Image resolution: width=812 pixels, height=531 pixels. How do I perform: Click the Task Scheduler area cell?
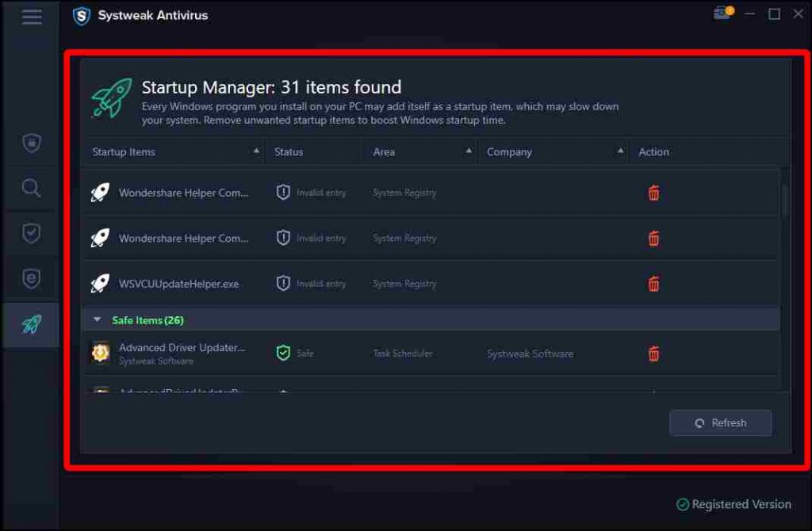403,353
